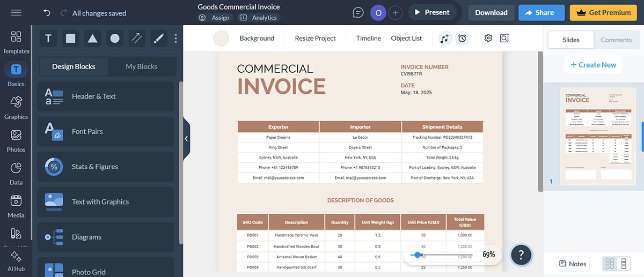644x277 pixels.
Task: Switch to the Design Blocks tab
Action: tap(74, 66)
